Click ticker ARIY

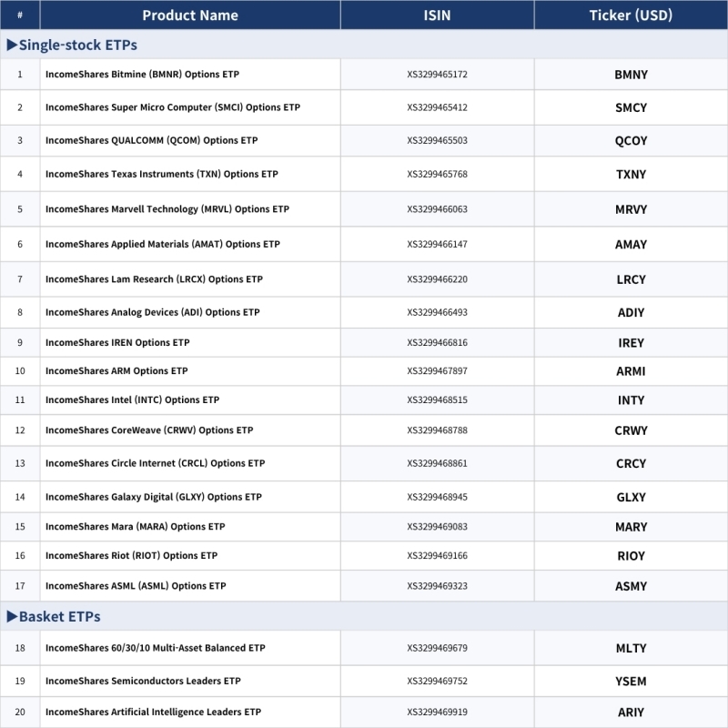tap(631, 713)
